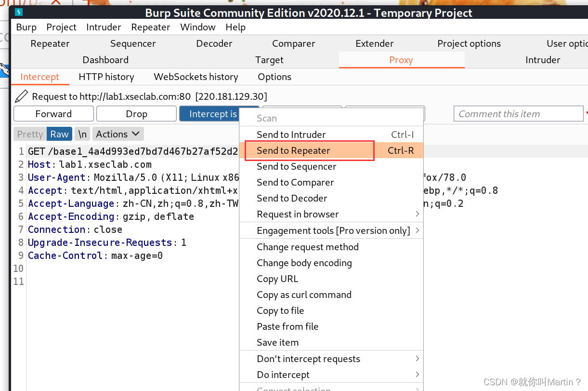Select Copy as curl command

pyautogui.click(x=331, y=295)
